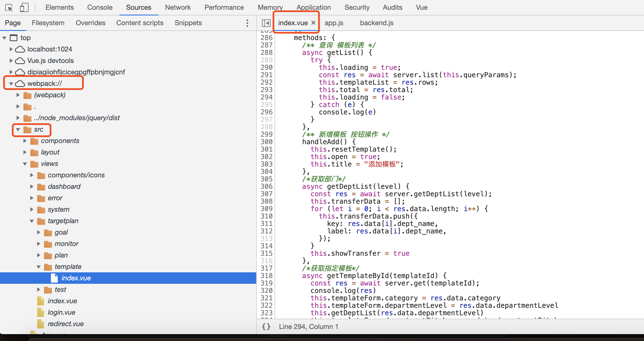Open the more tabs three-dot menu

coord(247,23)
